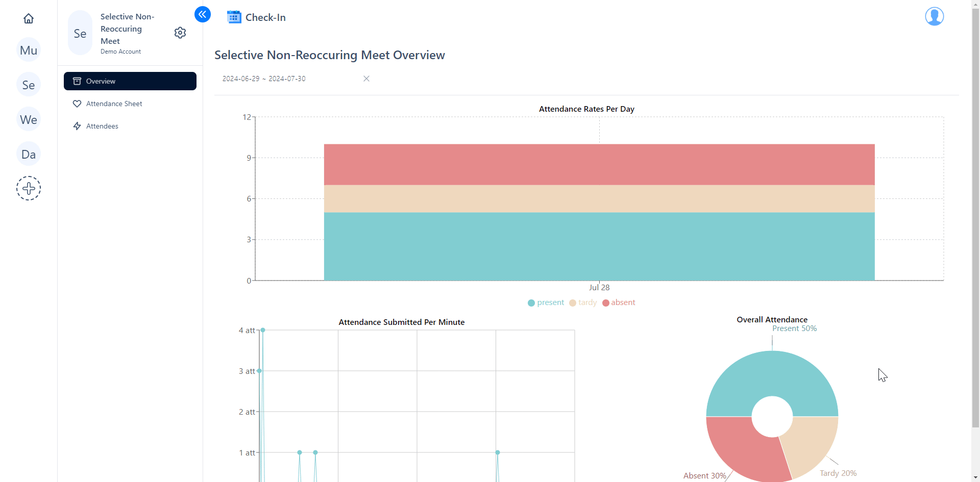The image size is (980, 482).
Task: Click 'Absent 30%' donut label
Action: [x=704, y=475]
